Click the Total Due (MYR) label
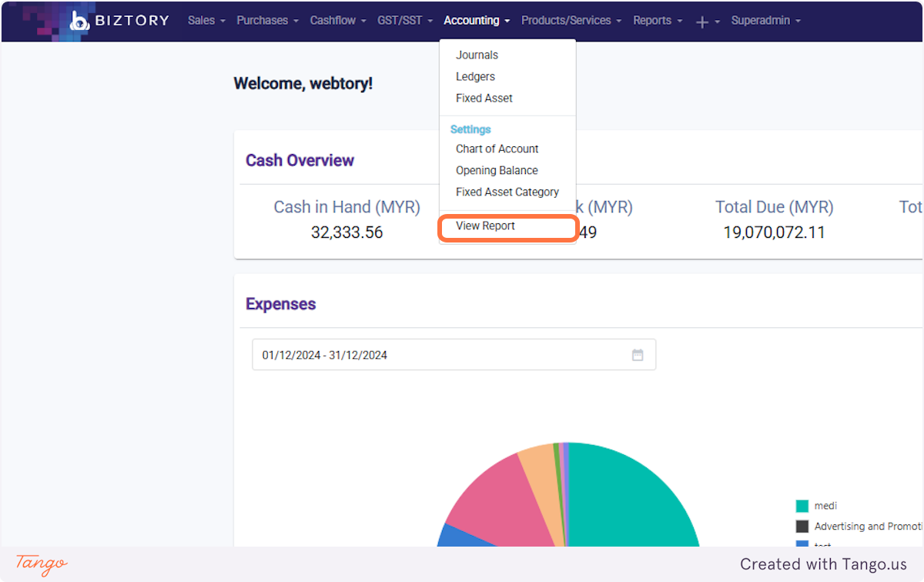 774,207
